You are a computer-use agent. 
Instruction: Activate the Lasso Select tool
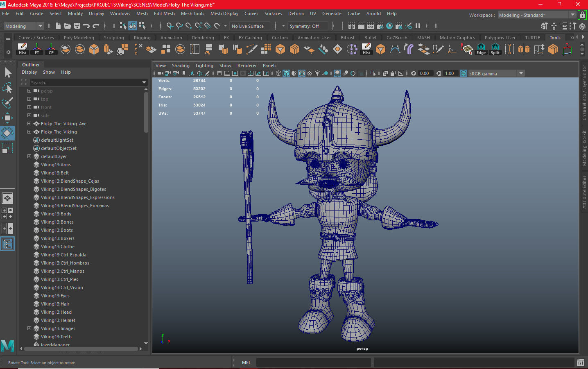click(8, 88)
